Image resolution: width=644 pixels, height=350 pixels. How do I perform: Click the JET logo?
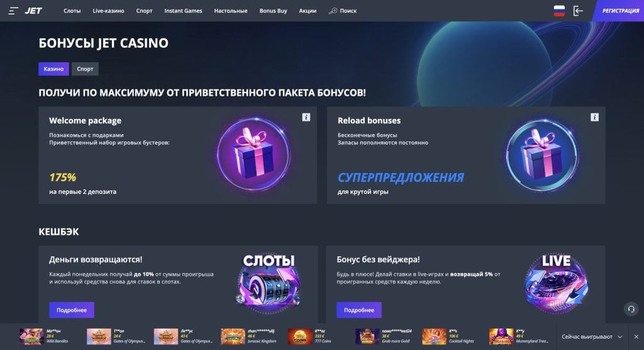(x=33, y=11)
